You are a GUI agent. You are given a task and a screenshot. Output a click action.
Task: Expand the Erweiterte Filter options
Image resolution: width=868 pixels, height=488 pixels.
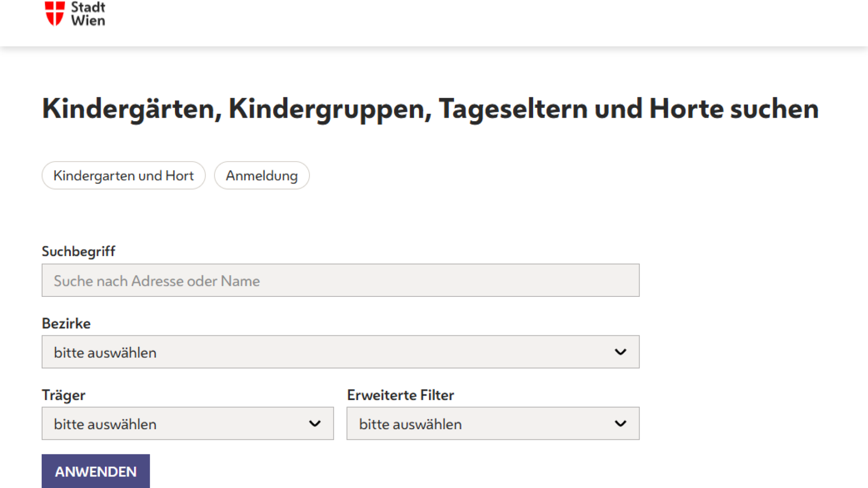[x=492, y=423]
